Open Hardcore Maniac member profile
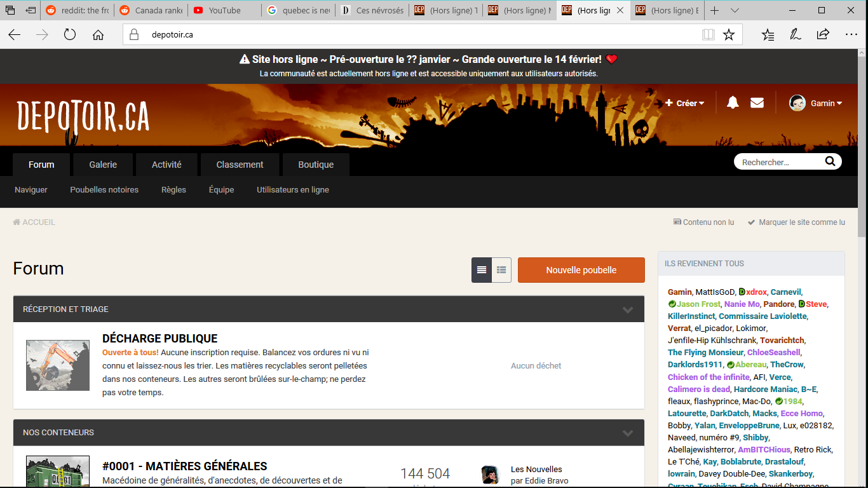 (x=765, y=389)
